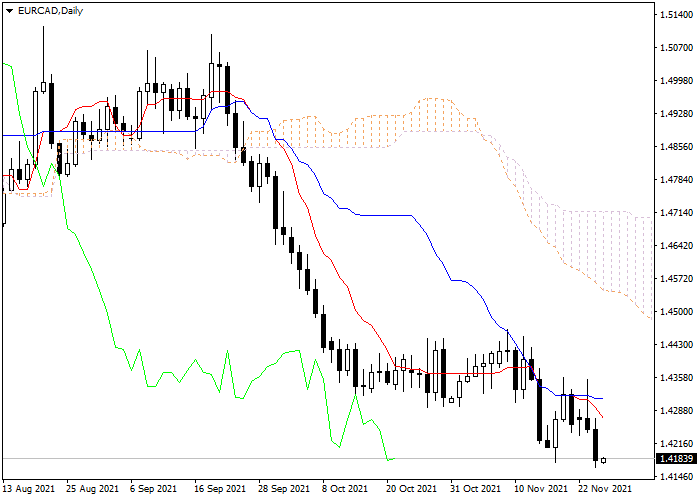Screen dimensions: 700x500
Task: Select price level 1.48560 on the axis
Action: 676,147
